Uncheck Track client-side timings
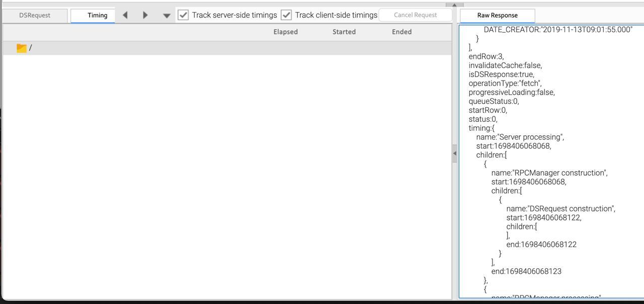Viewport: 644px width, 304px height. 286,15
